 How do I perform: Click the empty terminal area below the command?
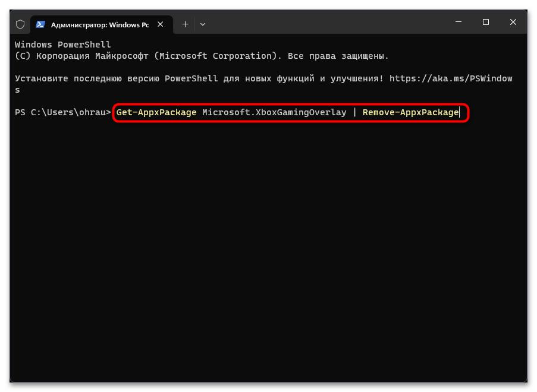point(269,249)
